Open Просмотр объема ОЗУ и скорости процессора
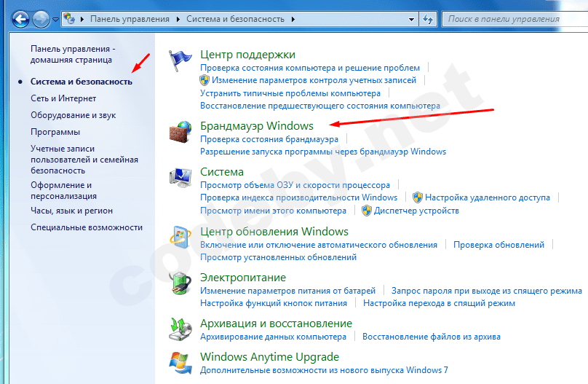 (x=295, y=185)
